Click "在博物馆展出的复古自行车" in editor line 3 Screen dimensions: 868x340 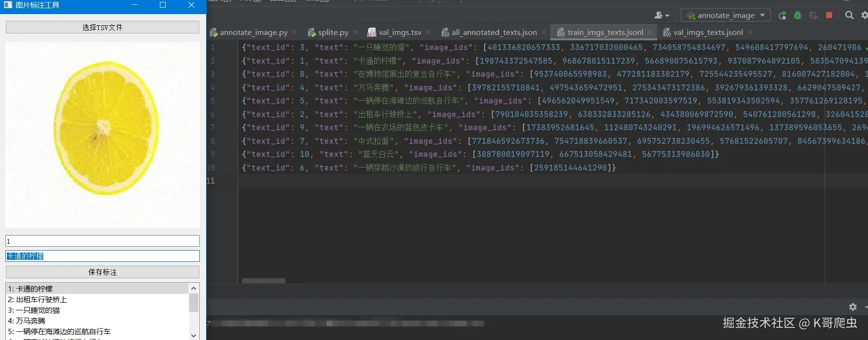(x=405, y=74)
